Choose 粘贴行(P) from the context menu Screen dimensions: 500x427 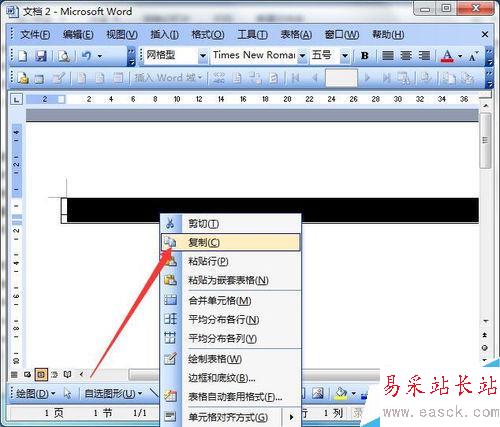pyautogui.click(x=231, y=261)
